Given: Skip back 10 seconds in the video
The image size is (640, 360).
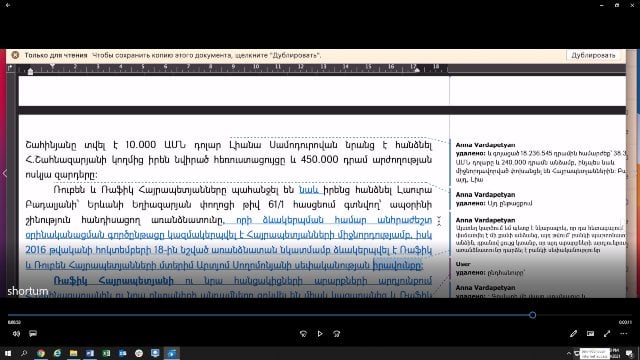Looking at the screenshot, I should (x=303, y=333).
